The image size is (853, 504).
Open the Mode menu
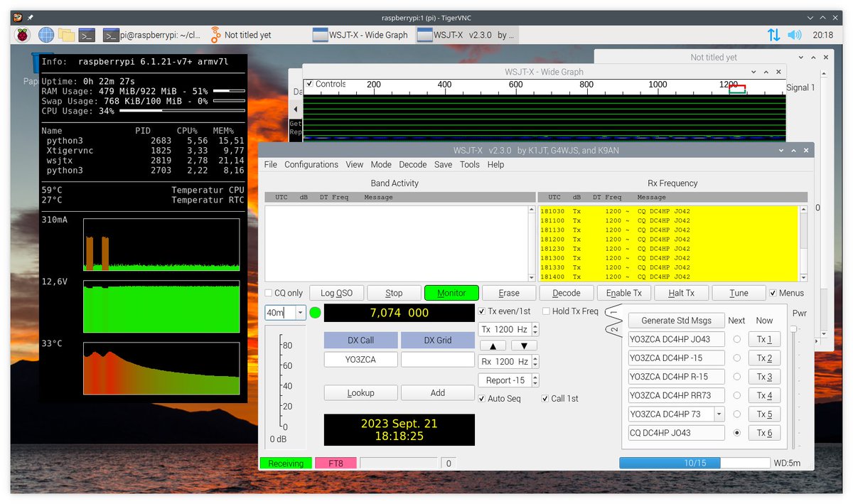pos(381,164)
